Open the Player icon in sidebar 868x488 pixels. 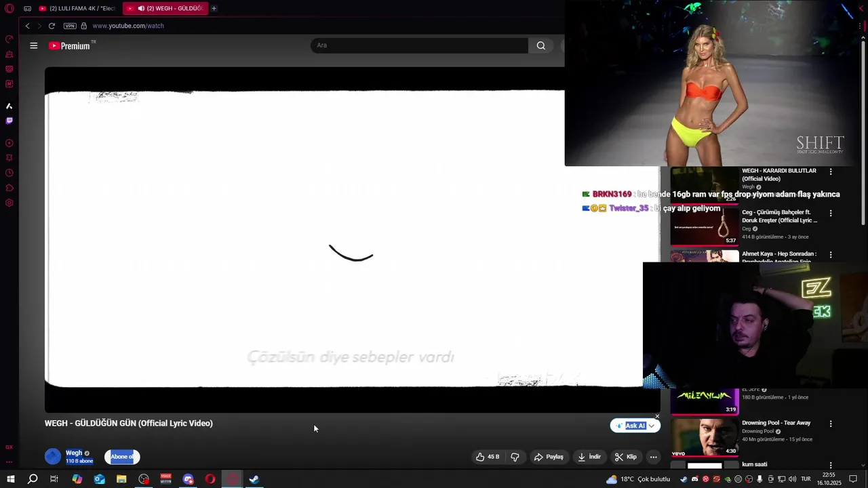[x=9, y=143]
